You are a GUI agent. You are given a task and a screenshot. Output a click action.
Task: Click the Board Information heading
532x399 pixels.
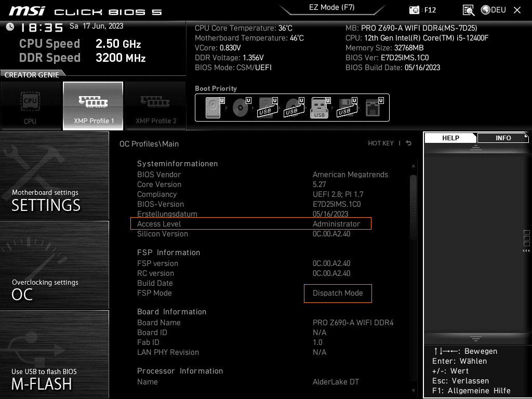[x=171, y=312]
